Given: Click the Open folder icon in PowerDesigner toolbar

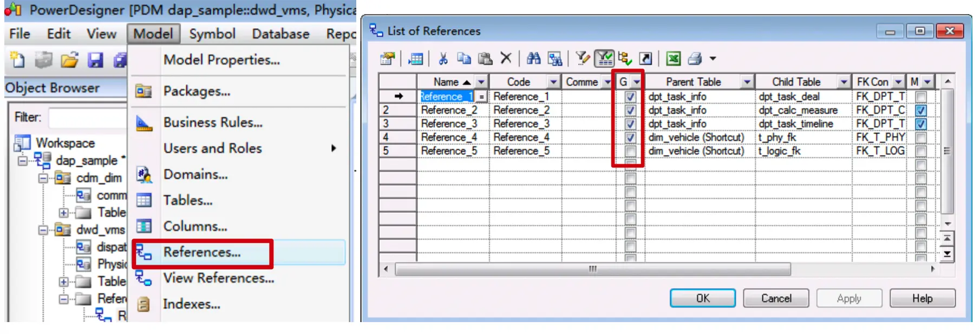Looking at the screenshot, I should pos(70,60).
